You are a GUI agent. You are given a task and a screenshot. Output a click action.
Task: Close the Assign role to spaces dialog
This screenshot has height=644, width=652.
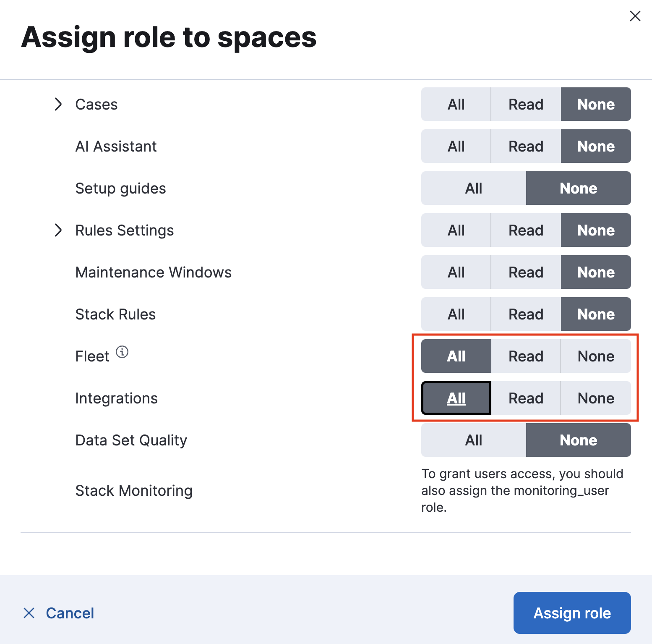point(635,16)
